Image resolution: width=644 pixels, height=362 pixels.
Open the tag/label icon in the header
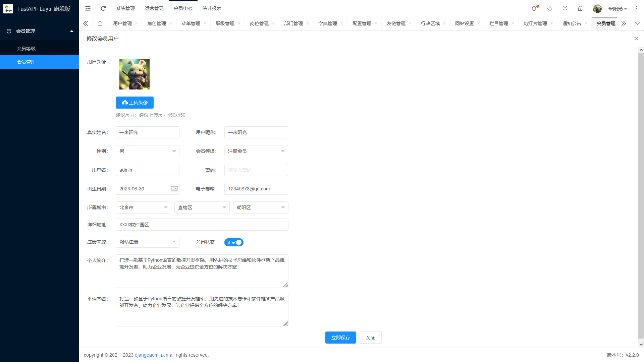tap(549, 8)
